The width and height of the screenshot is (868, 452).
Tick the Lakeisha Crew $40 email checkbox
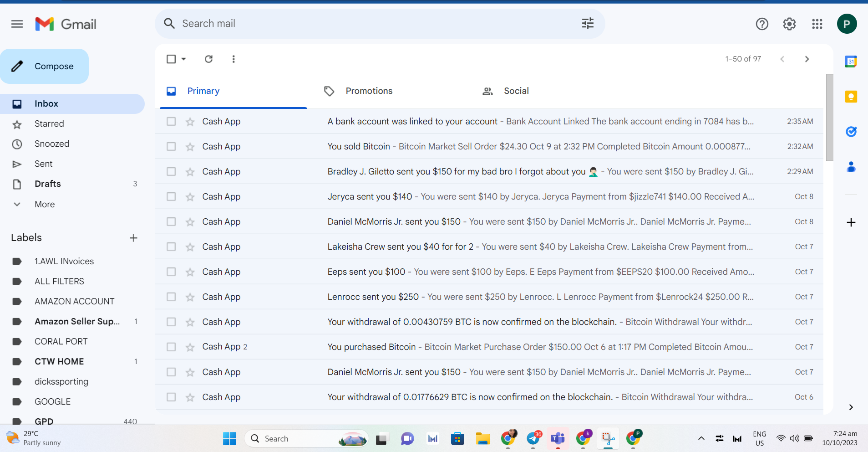coord(171,247)
